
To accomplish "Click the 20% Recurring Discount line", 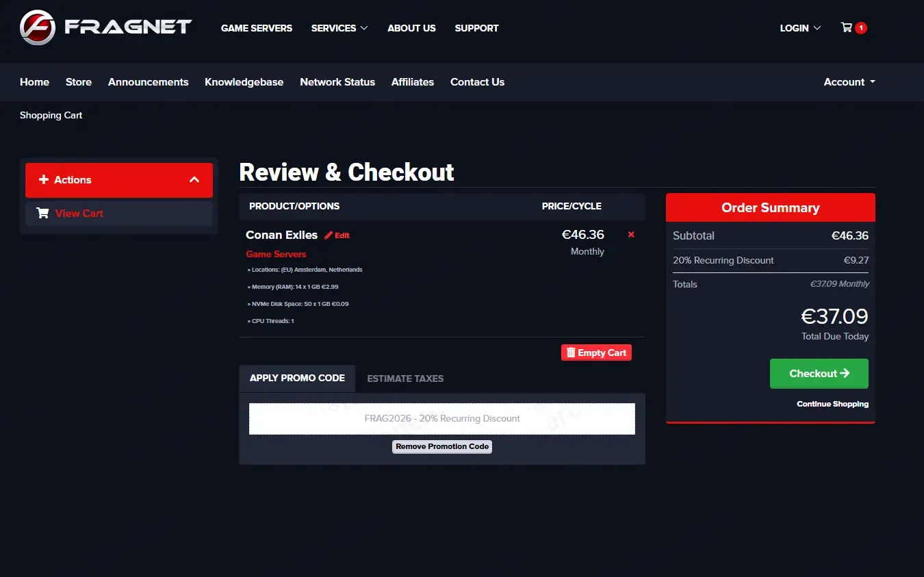I will click(771, 260).
